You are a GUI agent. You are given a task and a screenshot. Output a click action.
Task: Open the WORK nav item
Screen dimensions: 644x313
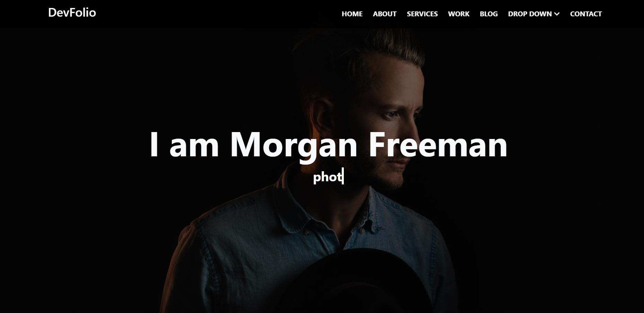[459, 14]
